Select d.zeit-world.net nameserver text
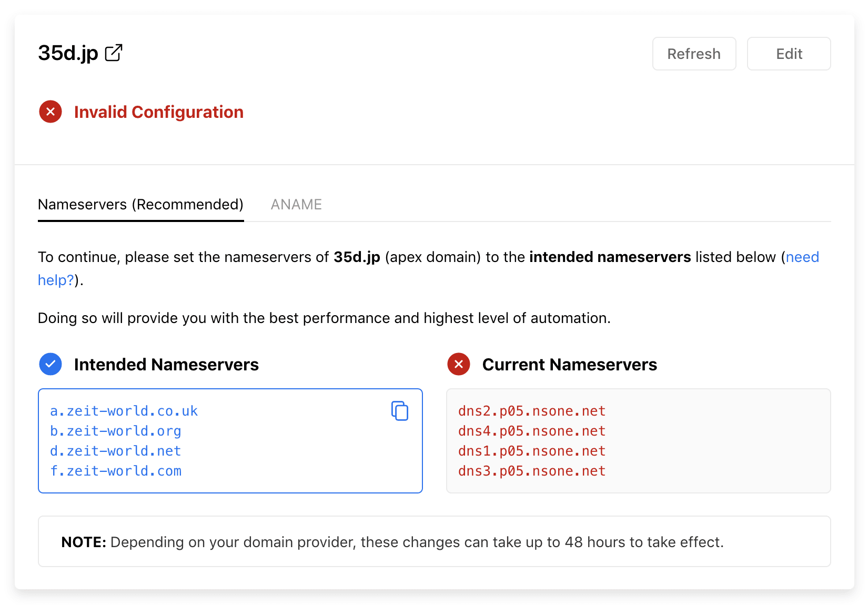 click(x=116, y=451)
